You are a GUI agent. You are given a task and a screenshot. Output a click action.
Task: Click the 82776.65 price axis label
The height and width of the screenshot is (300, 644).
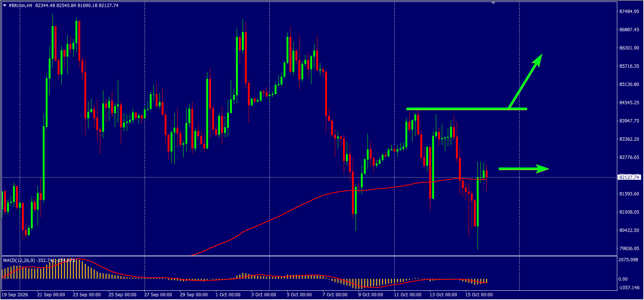[629, 157]
